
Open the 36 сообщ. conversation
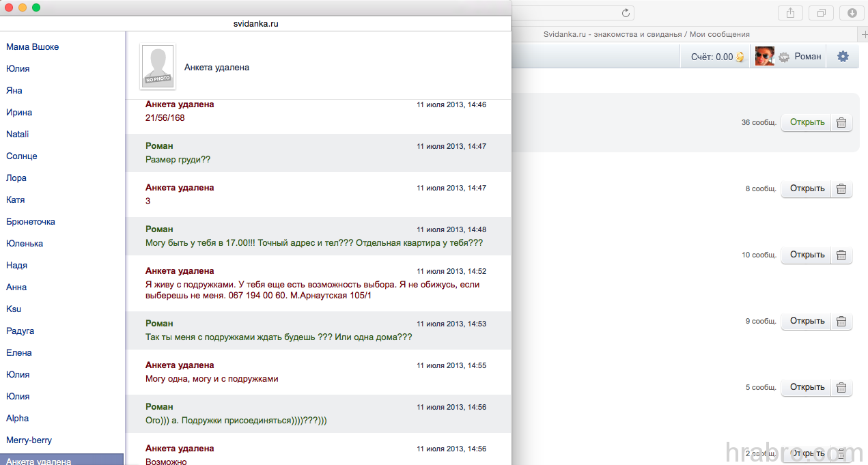tap(807, 123)
